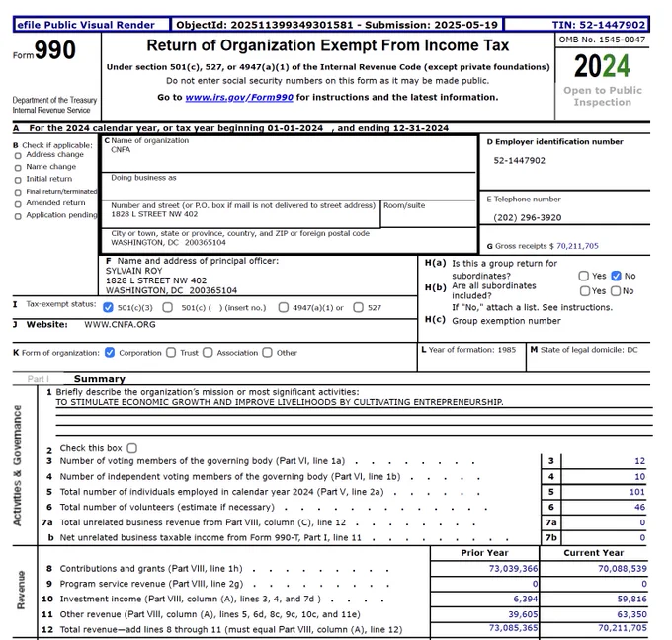Click street address 1828 L STREET NW 402 in box C

pyautogui.click(x=154, y=214)
